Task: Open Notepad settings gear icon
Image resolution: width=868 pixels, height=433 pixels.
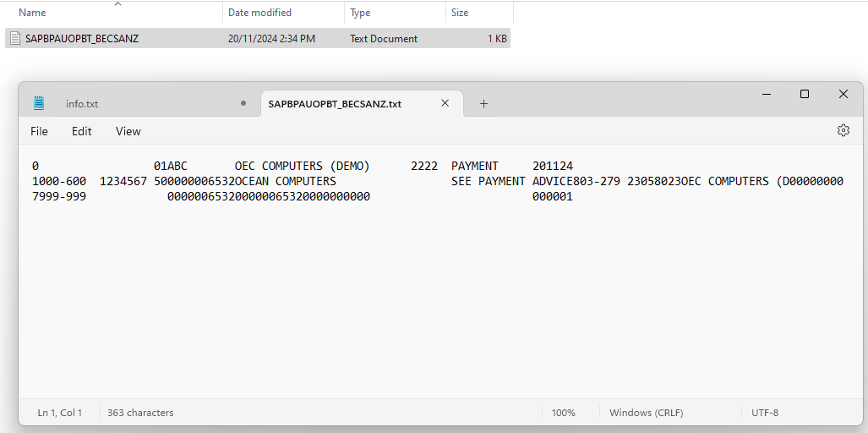Action: [843, 131]
